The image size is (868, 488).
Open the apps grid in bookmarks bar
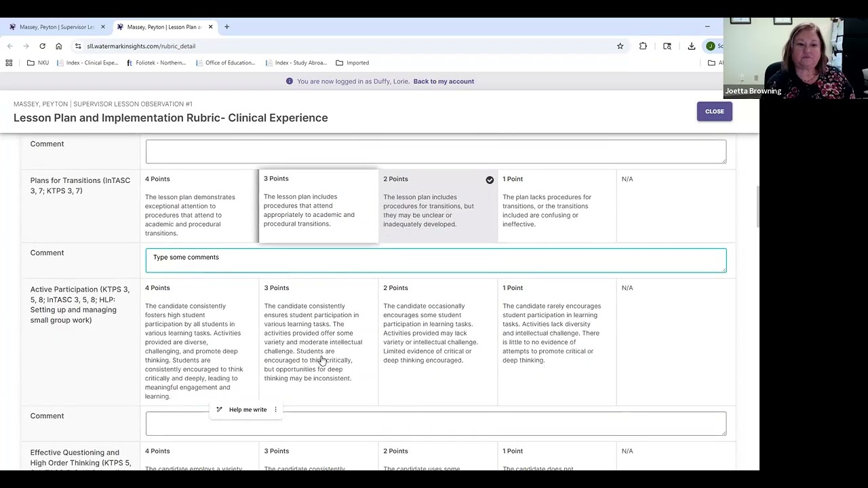(9, 63)
